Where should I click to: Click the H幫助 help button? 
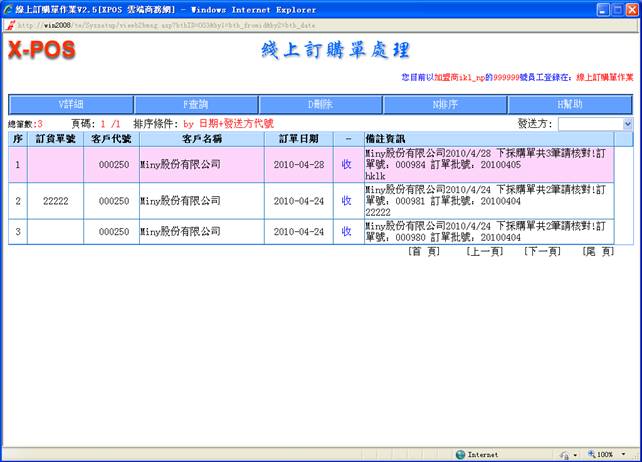570,104
